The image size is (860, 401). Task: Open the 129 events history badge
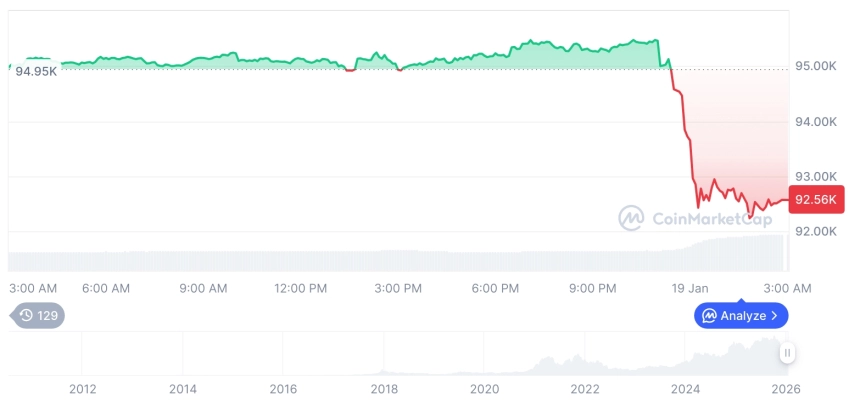[x=39, y=315]
